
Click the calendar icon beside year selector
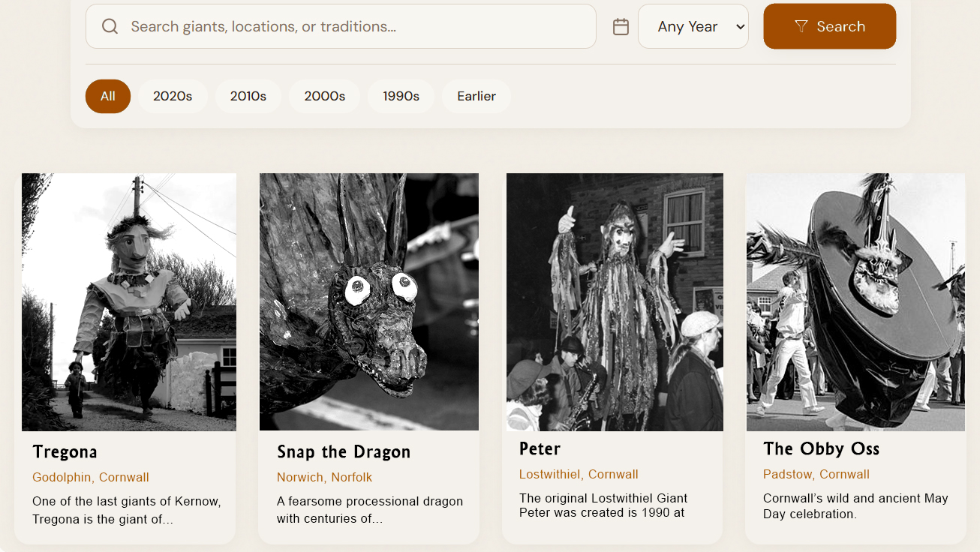click(621, 27)
